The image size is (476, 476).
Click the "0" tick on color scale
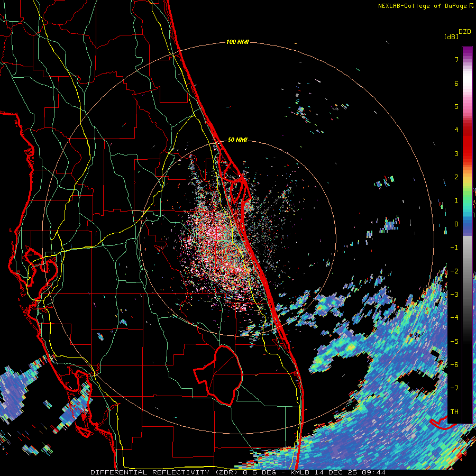click(x=456, y=224)
